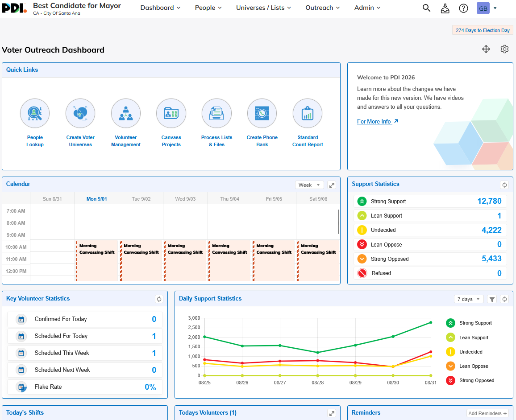Open the Canvass Projects icon
516x420 pixels.
171,113
